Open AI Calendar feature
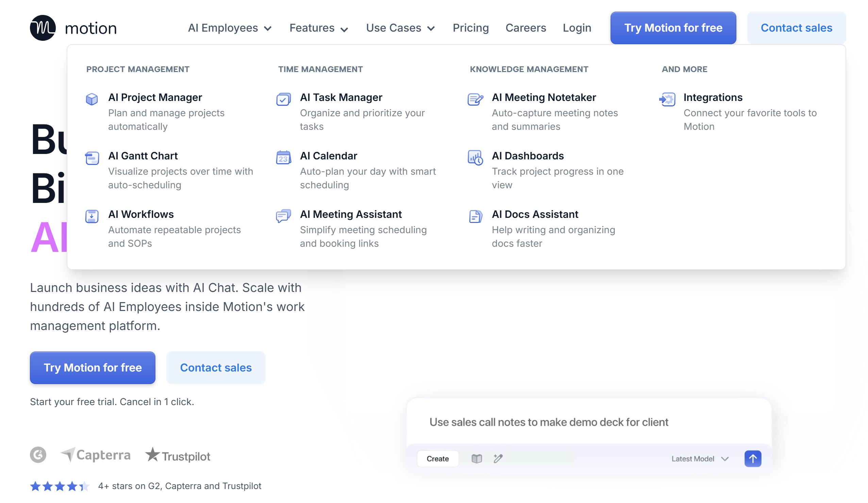 [x=362, y=170]
